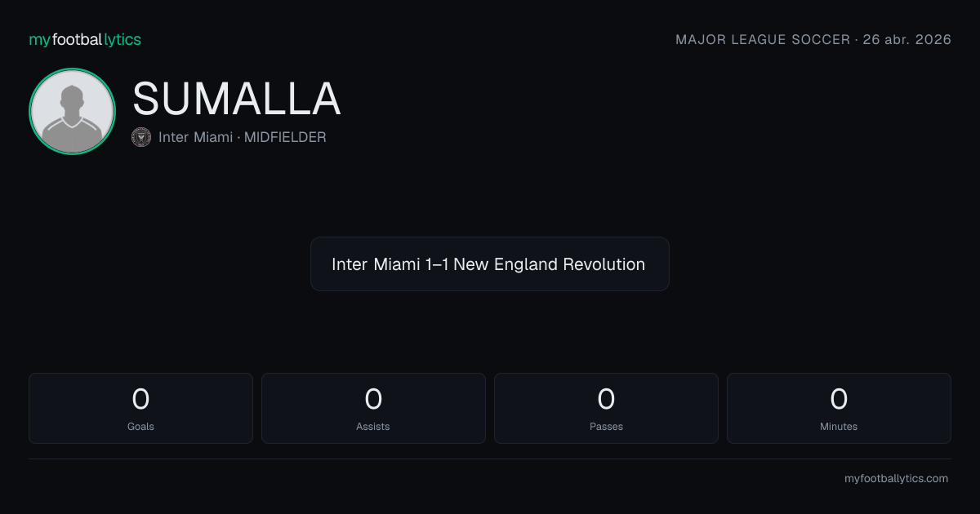Click the zero value above Assists
The height and width of the screenshot is (514, 980).
tap(373, 399)
